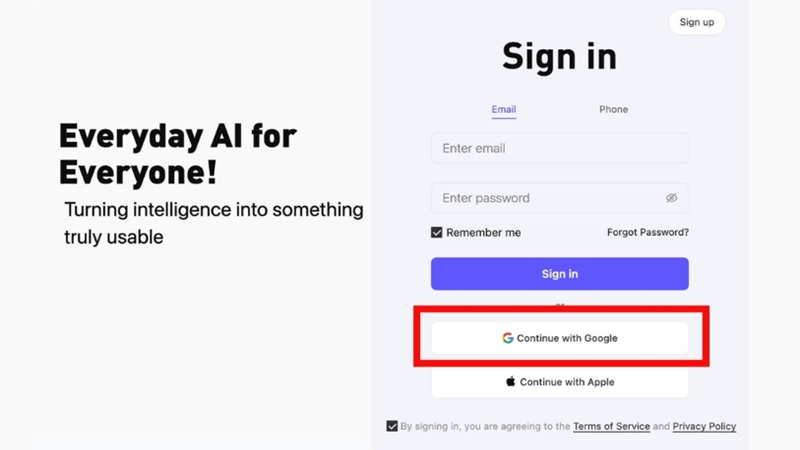This screenshot has height=450, width=800.
Task: Click the truly usable tagline text
Action: click(113, 237)
